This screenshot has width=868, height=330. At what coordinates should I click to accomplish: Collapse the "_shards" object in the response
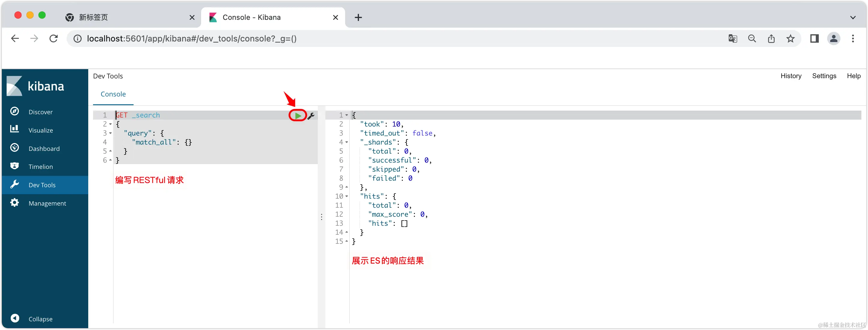347,142
